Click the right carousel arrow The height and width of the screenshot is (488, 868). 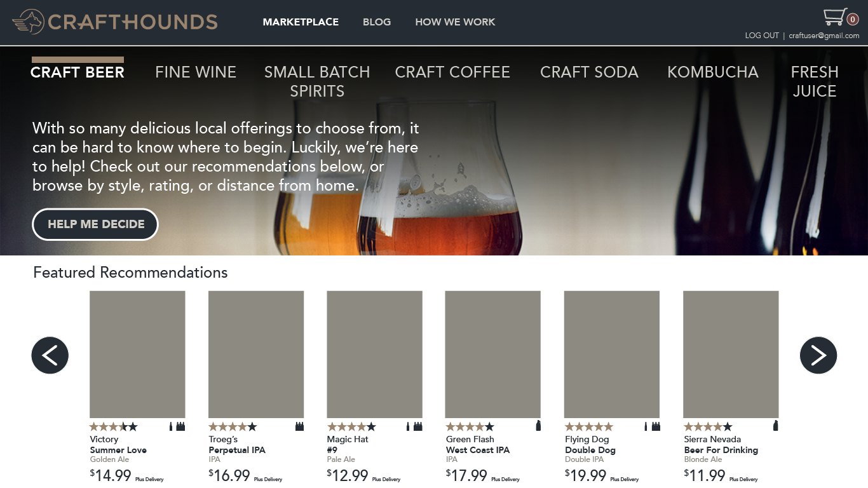pos(818,355)
